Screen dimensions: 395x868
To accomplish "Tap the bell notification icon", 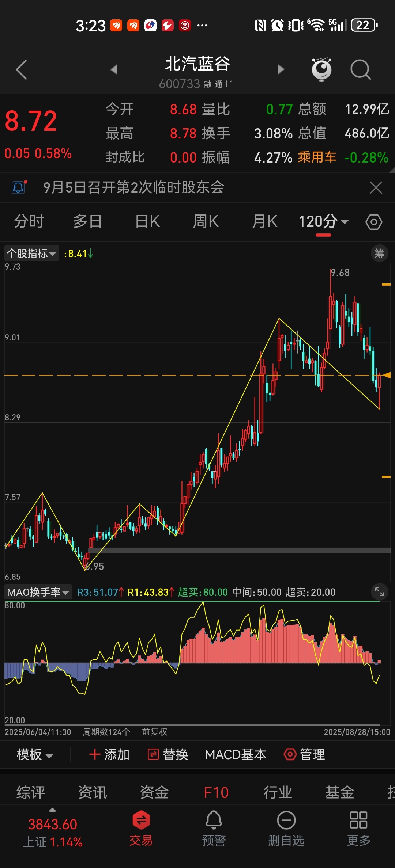I will 19,187.
